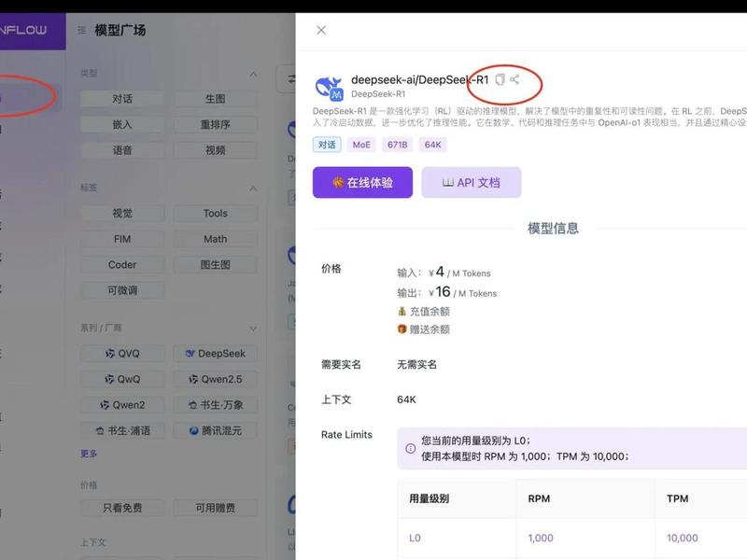Click the MoE tag on DeepSeek-R1

[361, 145]
